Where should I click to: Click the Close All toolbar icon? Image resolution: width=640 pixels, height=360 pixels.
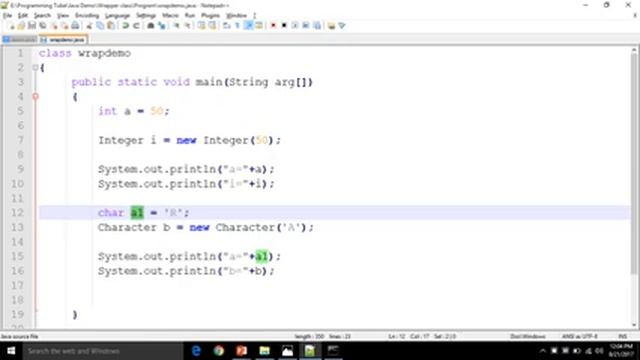point(64,26)
